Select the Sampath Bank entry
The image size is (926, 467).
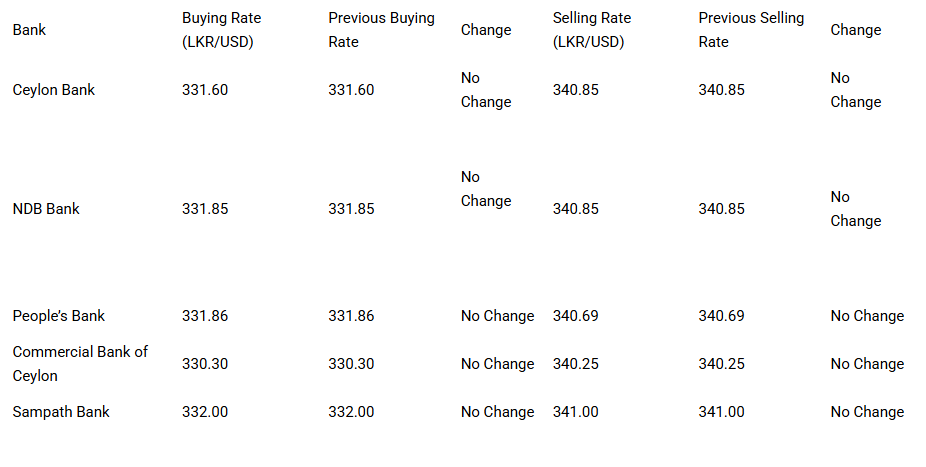[61, 412]
